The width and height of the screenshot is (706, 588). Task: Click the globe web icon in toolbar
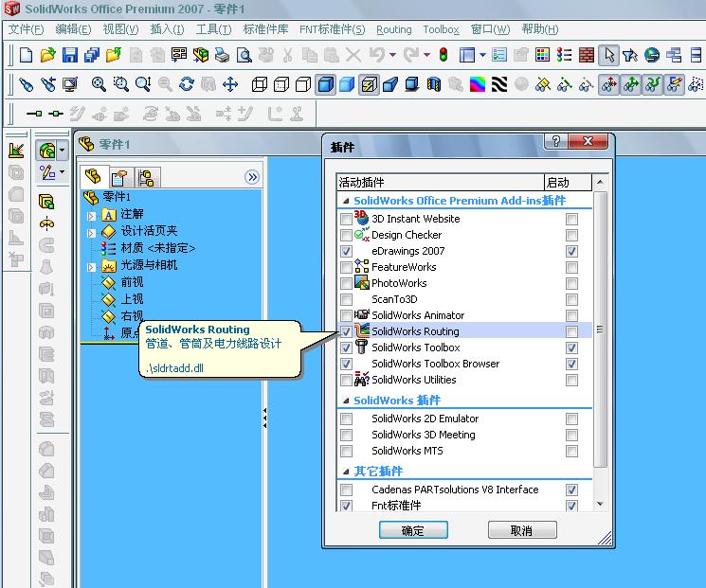click(652, 55)
